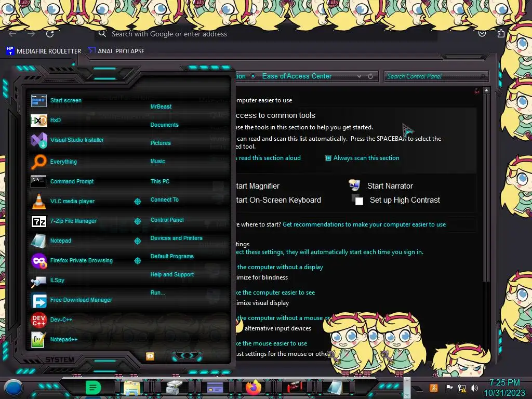Expand Notepad jump list arrow

137,241
